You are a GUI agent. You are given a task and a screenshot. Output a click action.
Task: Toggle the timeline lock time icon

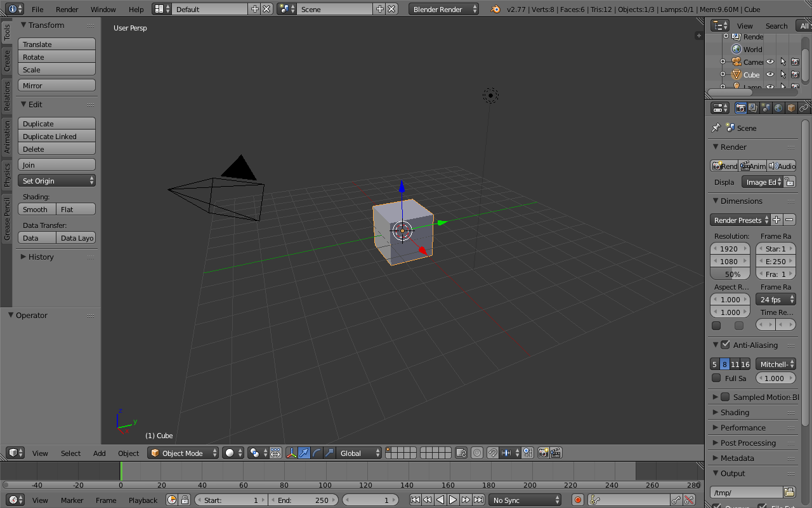185,500
